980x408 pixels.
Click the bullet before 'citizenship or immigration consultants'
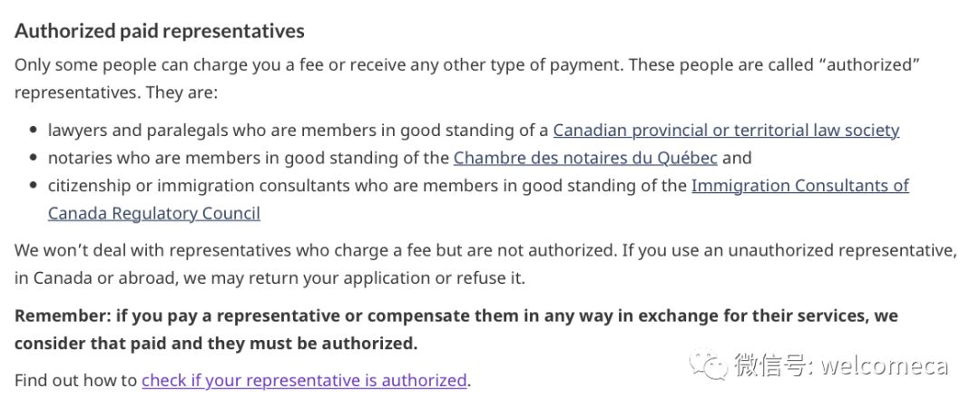click(x=34, y=186)
